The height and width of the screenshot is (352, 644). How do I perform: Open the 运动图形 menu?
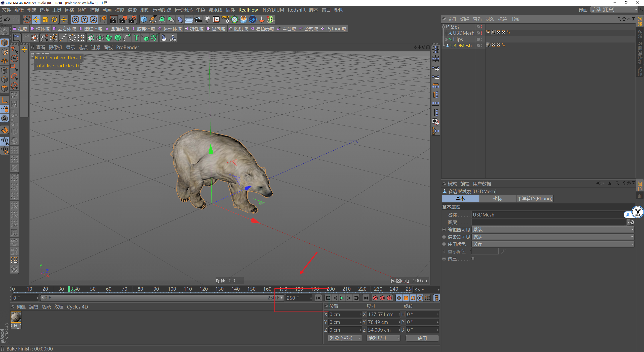183,10
